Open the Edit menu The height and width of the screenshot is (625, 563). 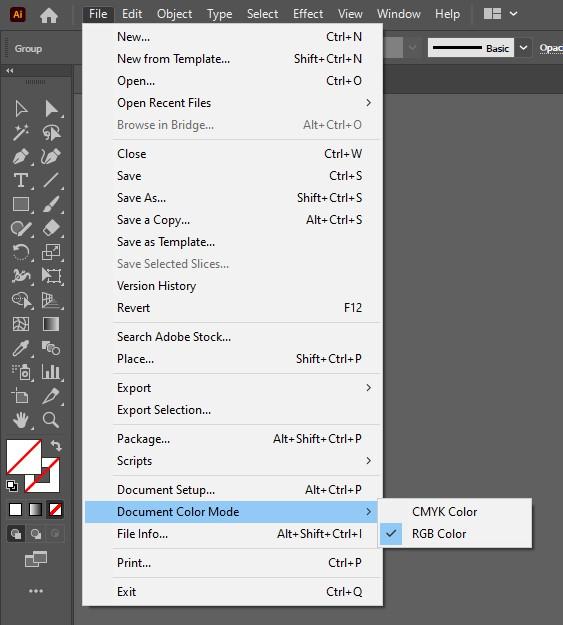pyautogui.click(x=132, y=14)
